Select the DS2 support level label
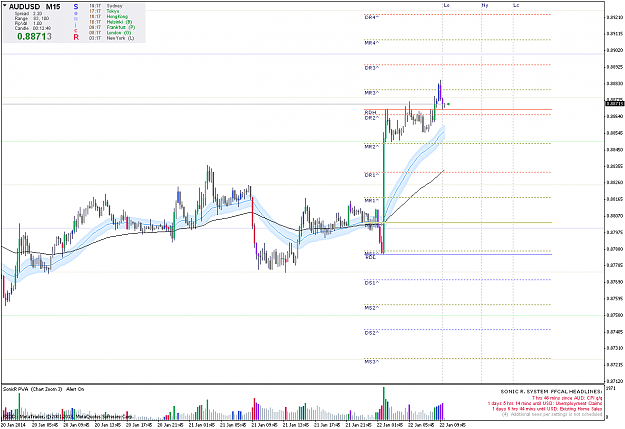 pyautogui.click(x=371, y=333)
